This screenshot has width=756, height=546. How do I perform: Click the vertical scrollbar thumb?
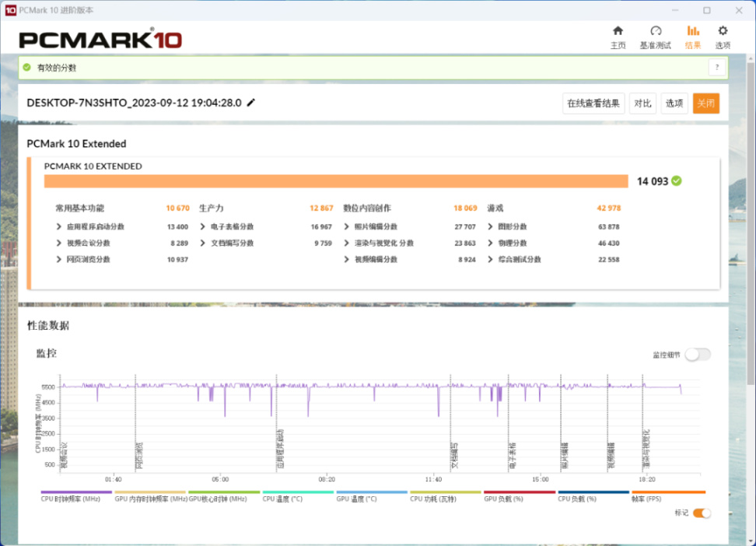click(751, 223)
